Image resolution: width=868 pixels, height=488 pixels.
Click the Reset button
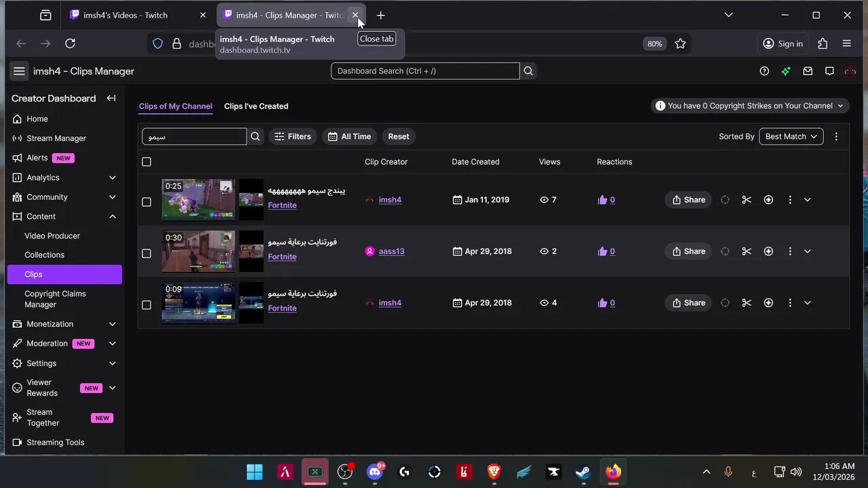pos(399,136)
